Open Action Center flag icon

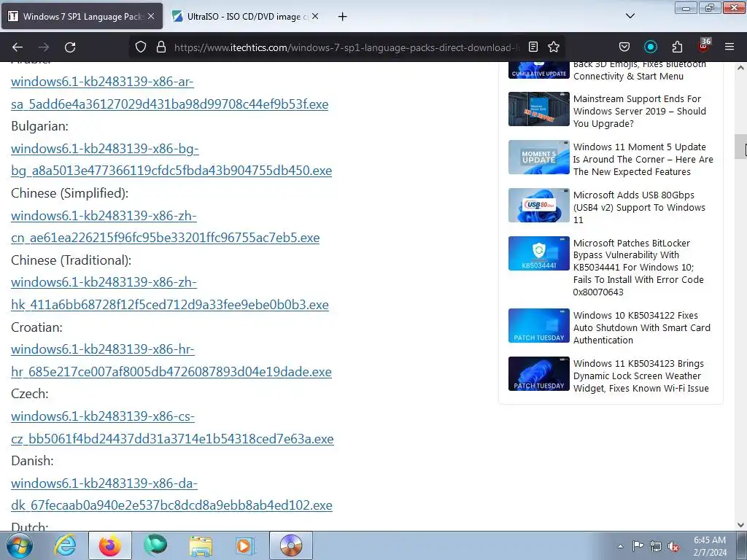point(638,546)
